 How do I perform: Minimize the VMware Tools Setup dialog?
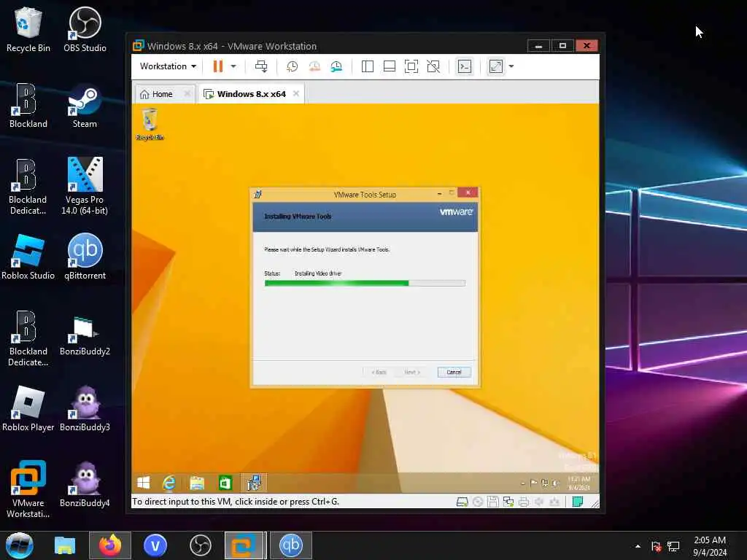[x=439, y=193]
